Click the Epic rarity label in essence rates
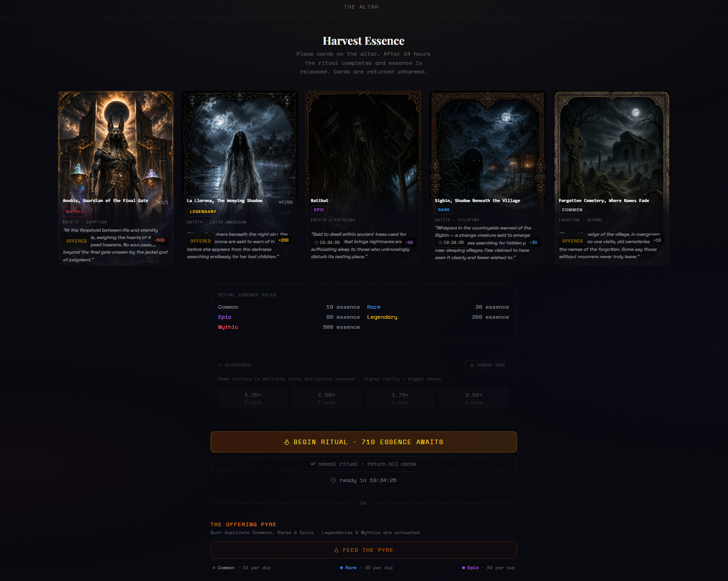 [225, 317]
